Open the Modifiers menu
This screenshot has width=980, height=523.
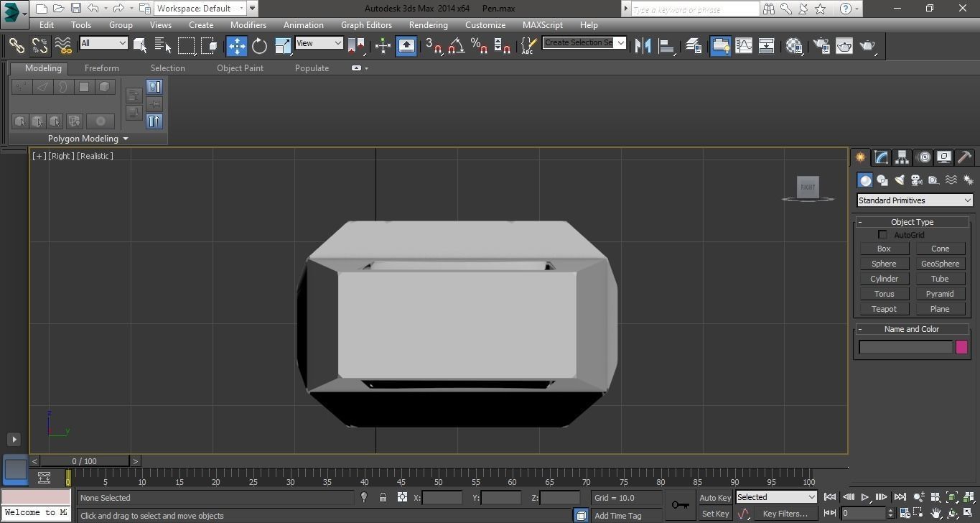[x=248, y=24]
